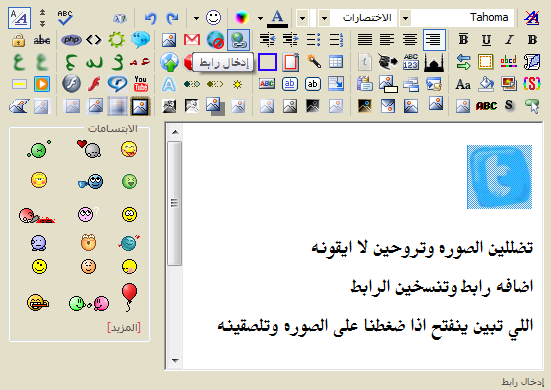Click the insert link globe-chain icon
The image size is (551, 390).
pyautogui.click(x=239, y=40)
